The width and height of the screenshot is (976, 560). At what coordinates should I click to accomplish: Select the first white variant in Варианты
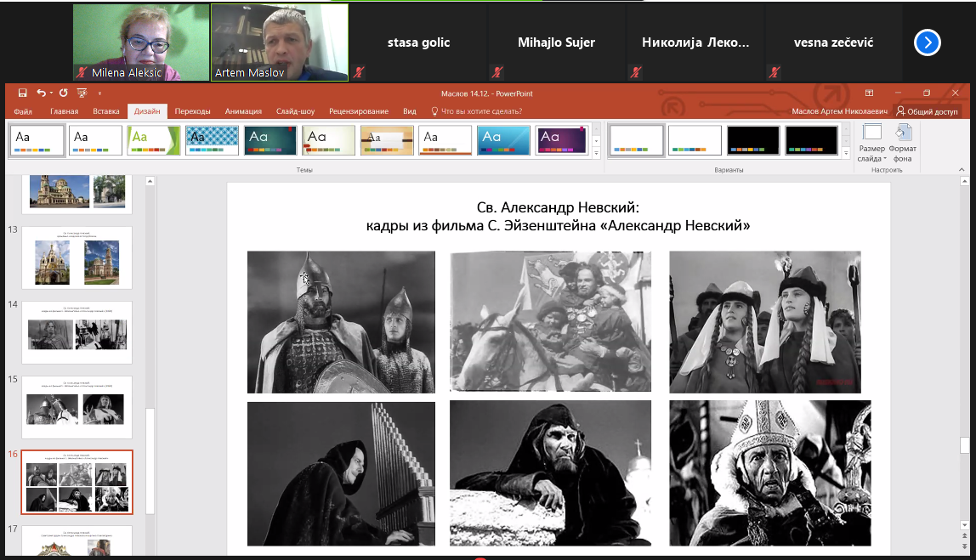pos(636,140)
